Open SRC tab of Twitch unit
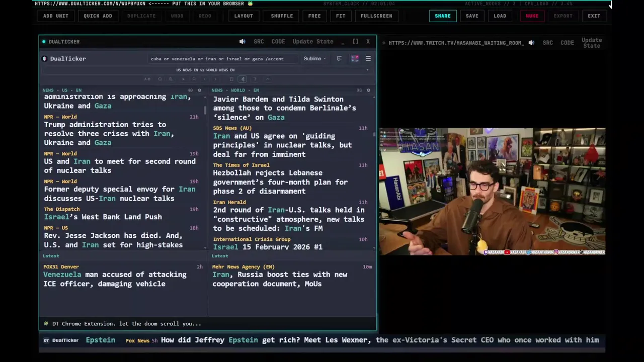 point(548,43)
